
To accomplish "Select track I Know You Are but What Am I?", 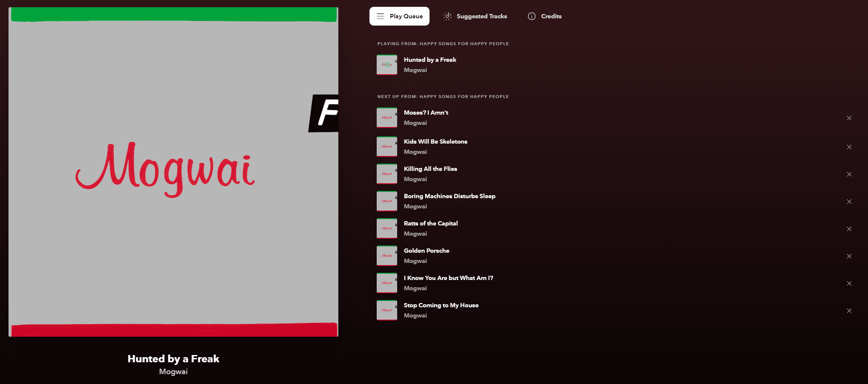I will tap(449, 278).
